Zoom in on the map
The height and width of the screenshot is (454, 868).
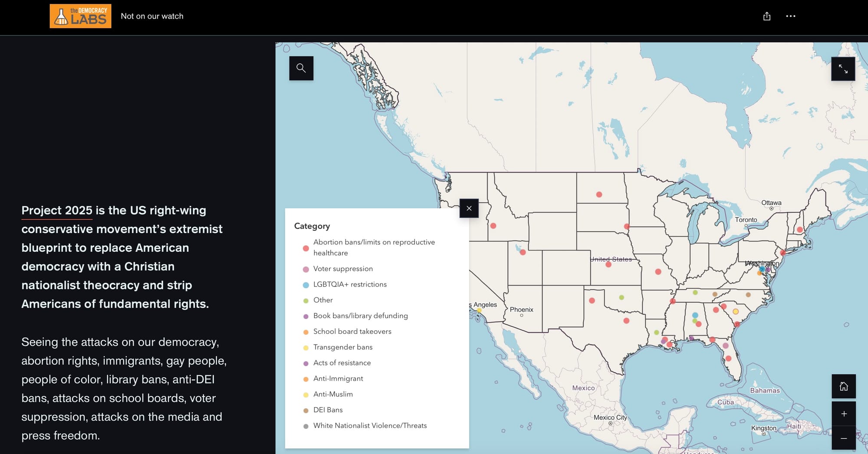843,414
